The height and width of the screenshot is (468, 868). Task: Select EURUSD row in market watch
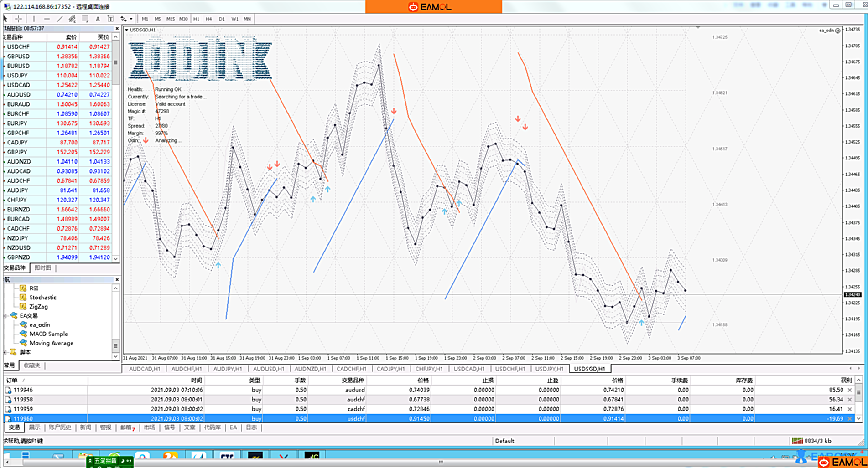pyautogui.click(x=18, y=66)
